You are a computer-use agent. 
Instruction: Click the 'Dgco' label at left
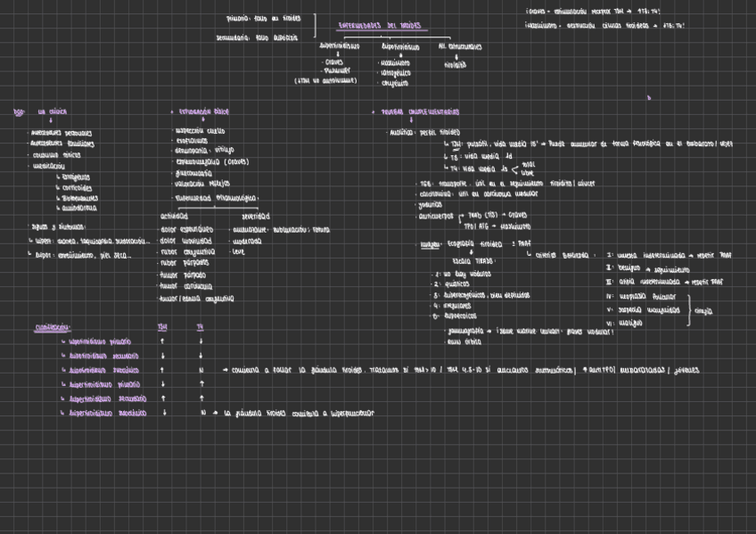[19, 112]
